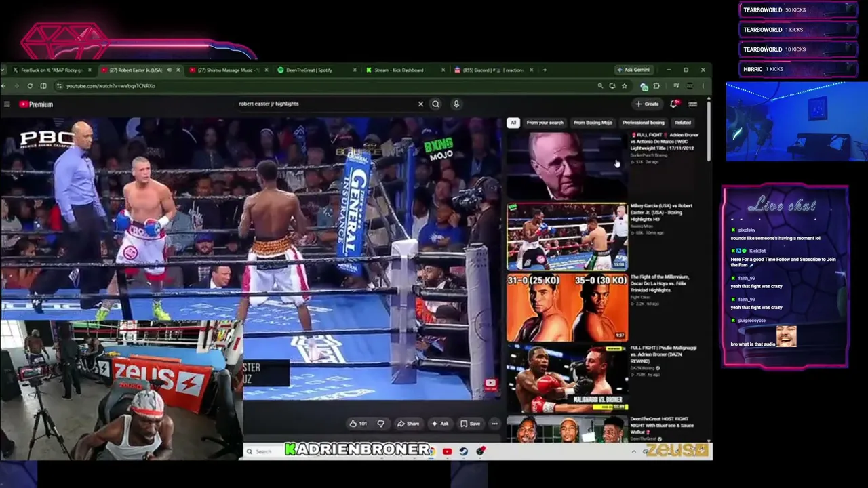868x488 pixels.
Task: Mute the Robert Easter Jr. tab audio
Action: click(169, 70)
